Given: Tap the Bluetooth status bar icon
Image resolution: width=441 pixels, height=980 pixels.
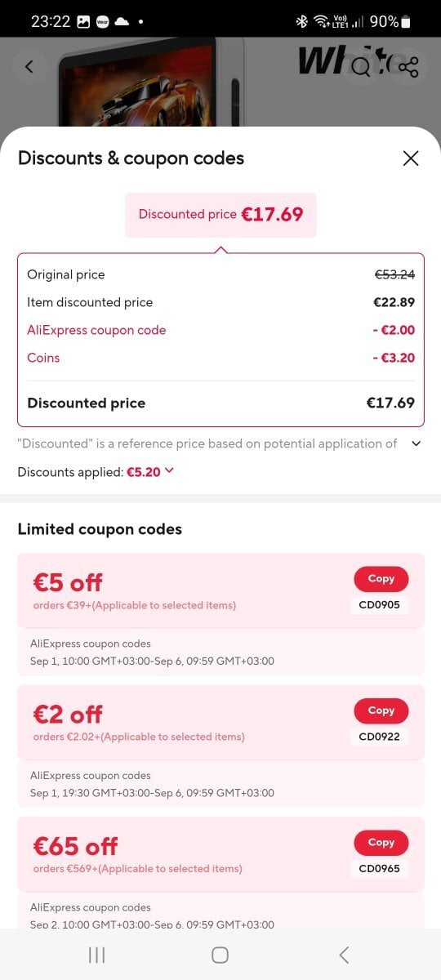Looking at the screenshot, I should point(301,22).
